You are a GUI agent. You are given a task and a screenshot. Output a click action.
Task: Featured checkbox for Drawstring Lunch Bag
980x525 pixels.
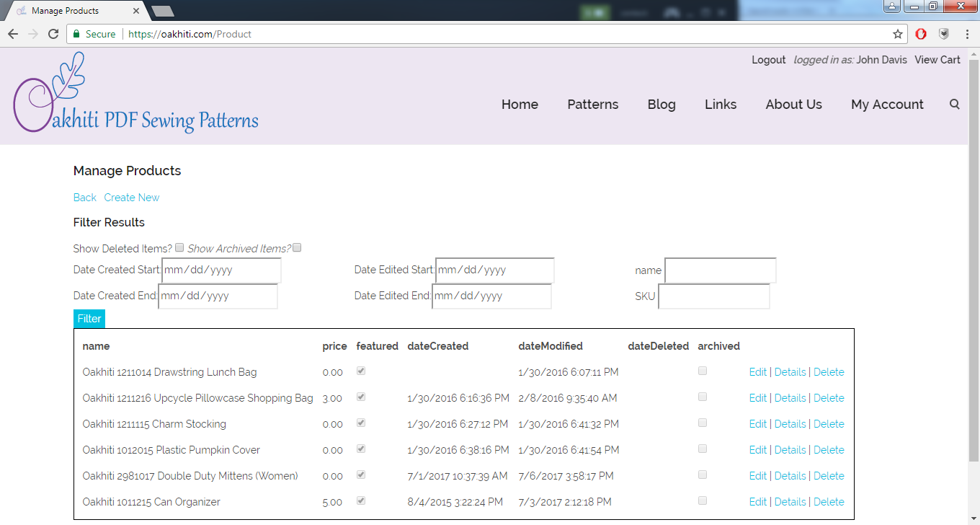click(361, 371)
